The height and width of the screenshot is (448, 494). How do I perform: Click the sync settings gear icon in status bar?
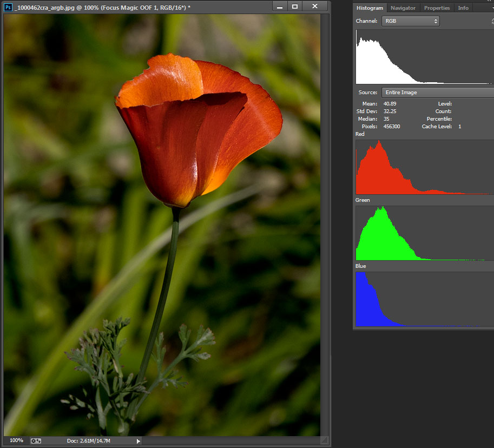[x=36, y=441]
